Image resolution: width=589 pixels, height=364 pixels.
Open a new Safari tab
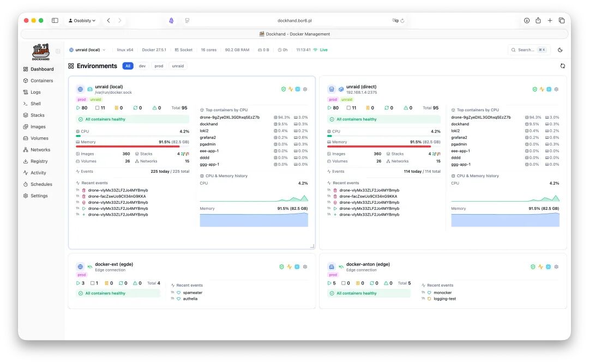point(550,21)
